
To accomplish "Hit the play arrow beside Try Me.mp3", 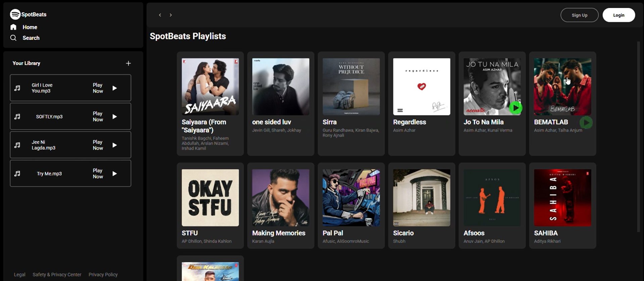I will click(x=115, y=174).
